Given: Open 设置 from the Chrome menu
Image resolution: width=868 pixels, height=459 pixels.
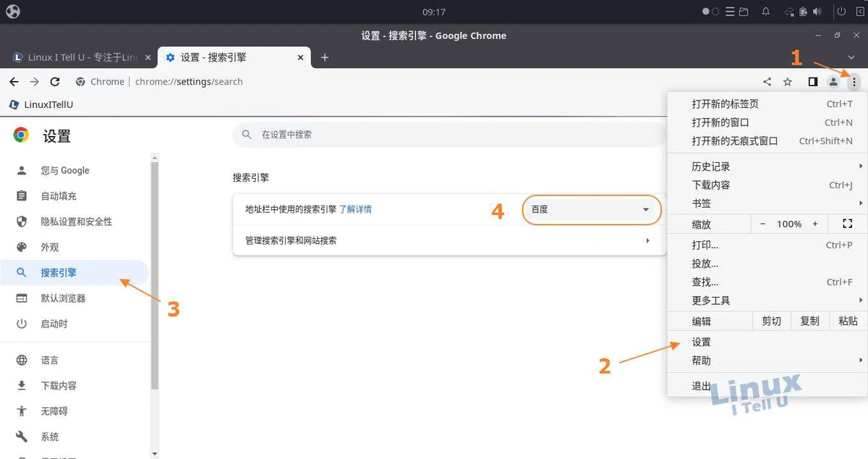Looking at the screenshot, I should click(766, 342).
